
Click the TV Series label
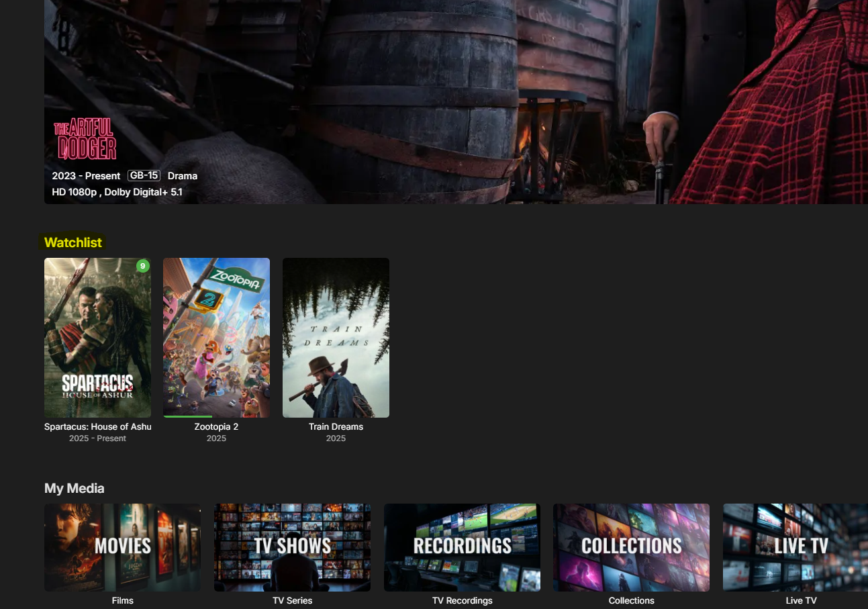[292, 600]
